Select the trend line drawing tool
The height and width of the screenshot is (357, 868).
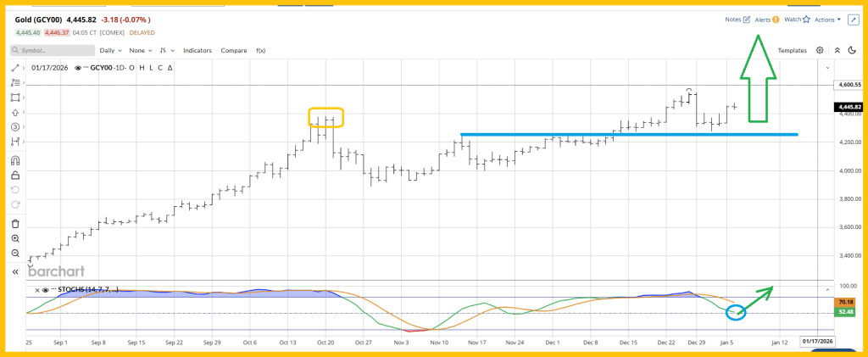(15, 67)
